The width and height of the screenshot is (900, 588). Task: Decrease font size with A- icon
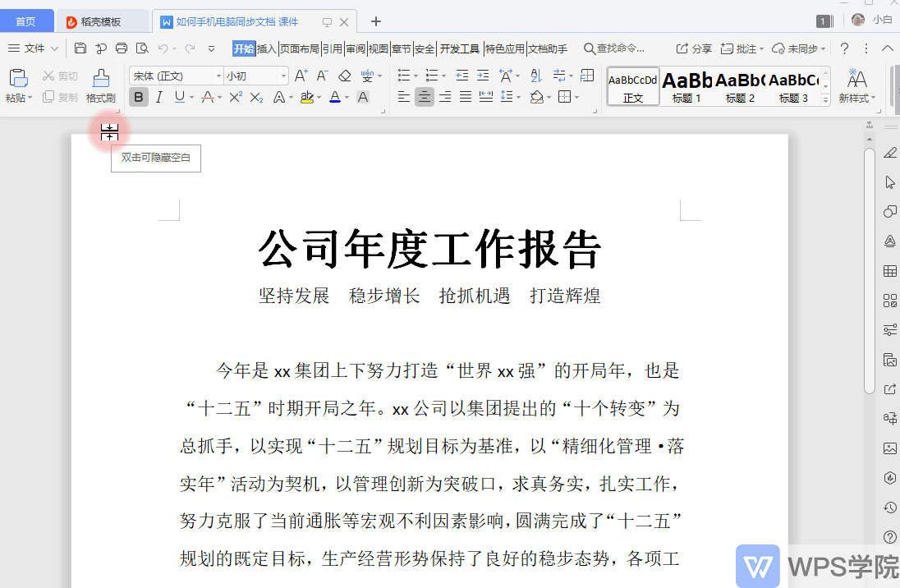pos(322,76)
